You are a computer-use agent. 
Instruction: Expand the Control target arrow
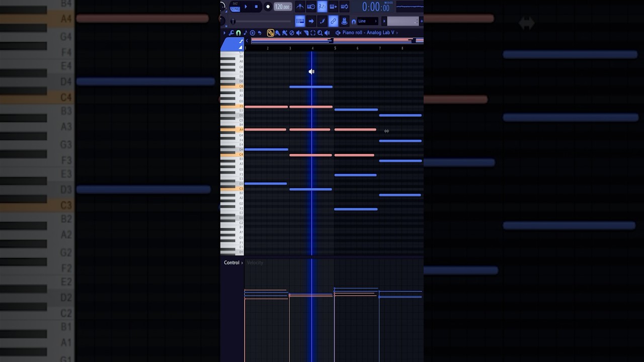coord(242,262)
